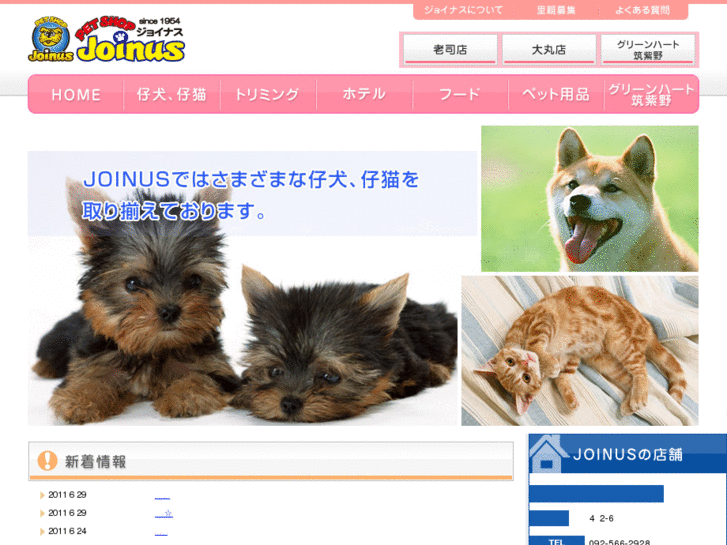Open the ジョイナスについて top link

point(463,10)
